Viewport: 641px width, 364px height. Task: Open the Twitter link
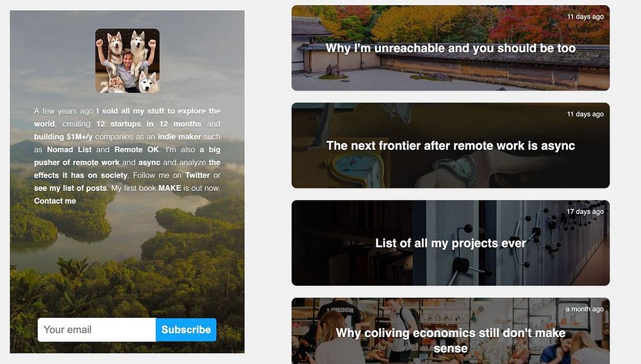point(197,175)
